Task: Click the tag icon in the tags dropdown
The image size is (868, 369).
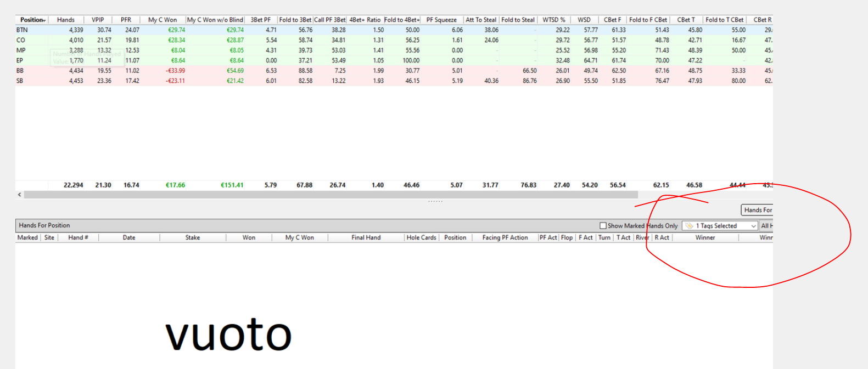Action: pos(689,226)
